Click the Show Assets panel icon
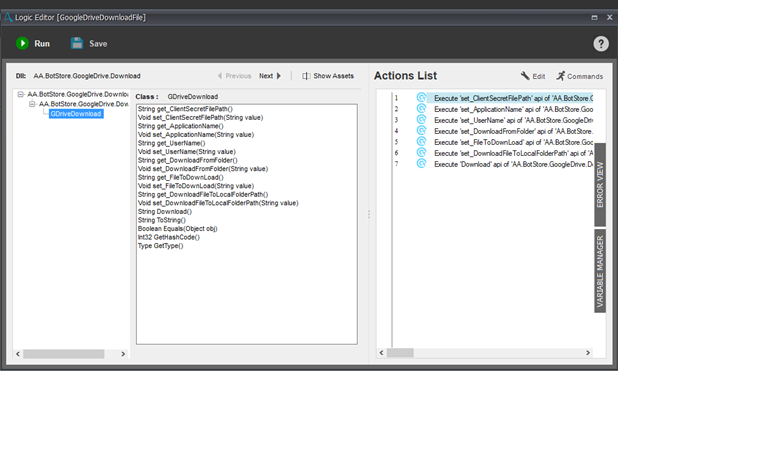 pos(306,76)
